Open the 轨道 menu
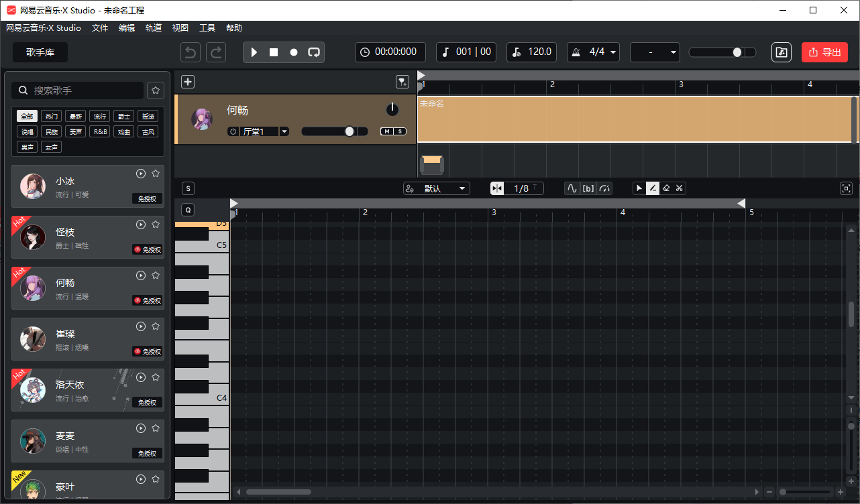The image size is (860, 504). point(154,27)
